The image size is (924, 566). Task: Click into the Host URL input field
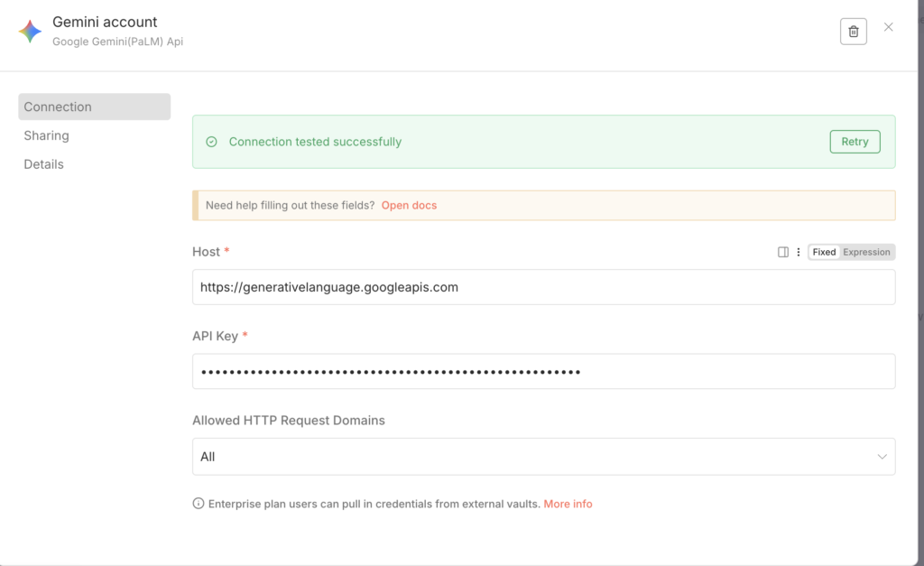543,287
